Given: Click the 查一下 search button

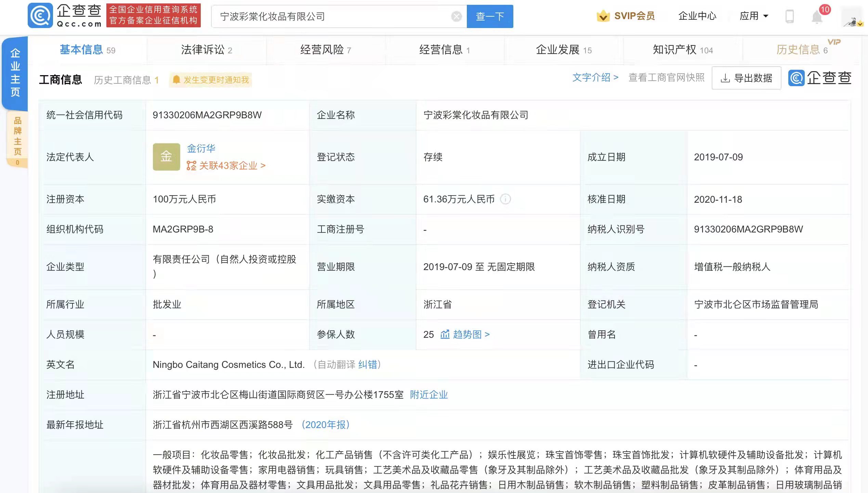Looking at the screenshot, I should click(x=490, y=16).
